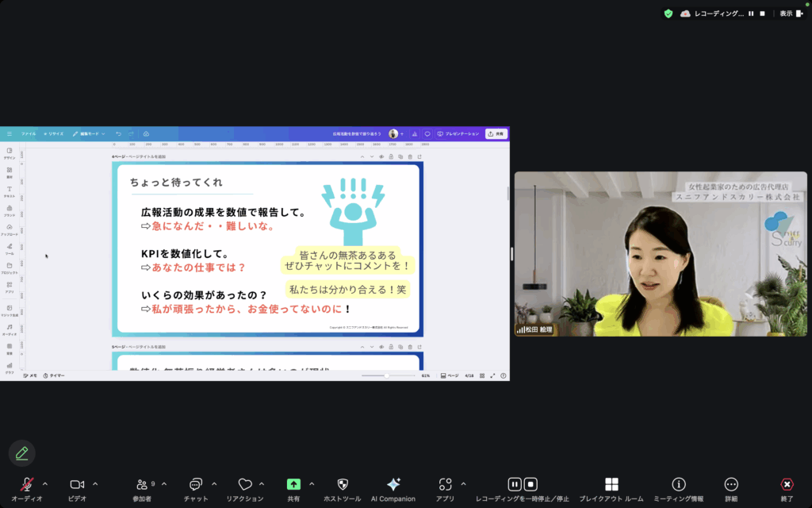Open the Reactions heart icon
Image resolution: width=812 pixels, height=508 pixels.
245,484
